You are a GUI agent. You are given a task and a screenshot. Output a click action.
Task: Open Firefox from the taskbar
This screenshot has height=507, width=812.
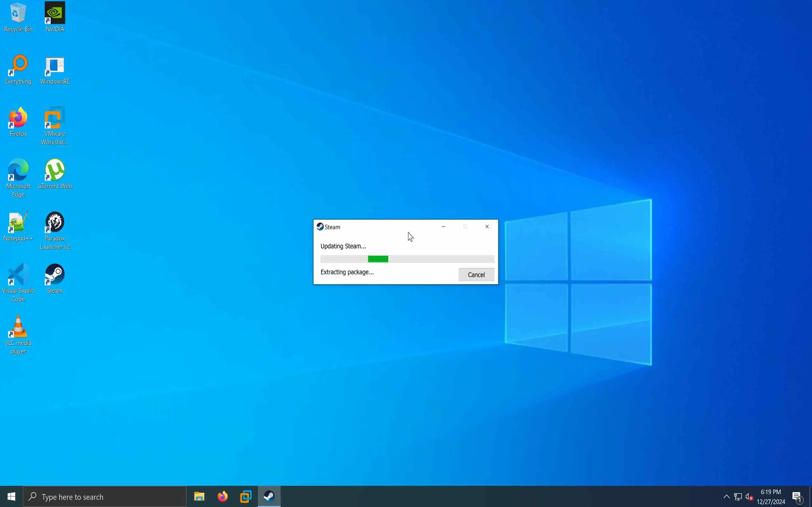[222, 496]
